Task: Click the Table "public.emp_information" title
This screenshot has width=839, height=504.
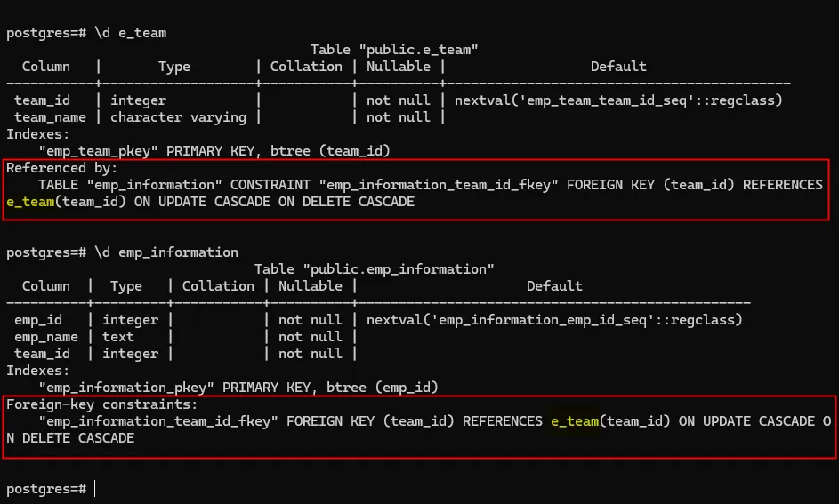Action: pos(374,269)
